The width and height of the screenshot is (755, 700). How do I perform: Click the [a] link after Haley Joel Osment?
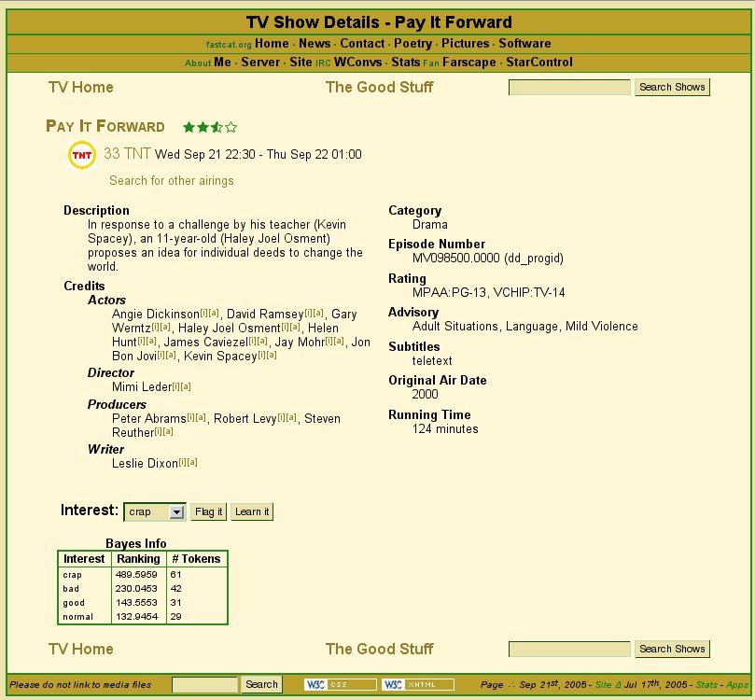tap(296, 327)
